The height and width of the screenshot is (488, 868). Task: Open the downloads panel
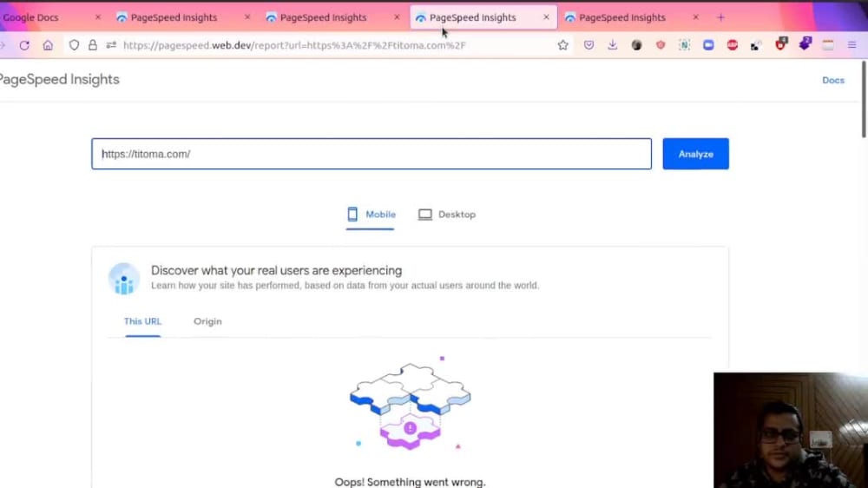click(x=612, y=45)
